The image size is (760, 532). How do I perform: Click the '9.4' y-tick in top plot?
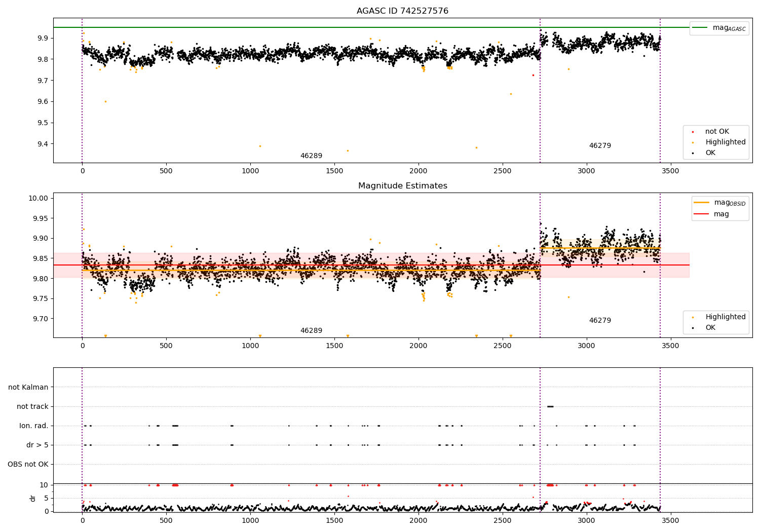[43, 144]
